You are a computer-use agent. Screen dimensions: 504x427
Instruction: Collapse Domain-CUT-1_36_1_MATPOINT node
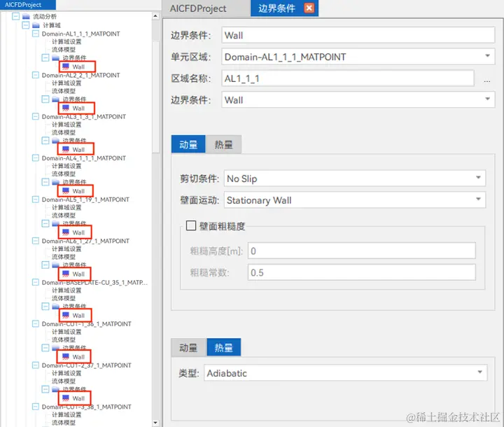(x=36, y=324)
